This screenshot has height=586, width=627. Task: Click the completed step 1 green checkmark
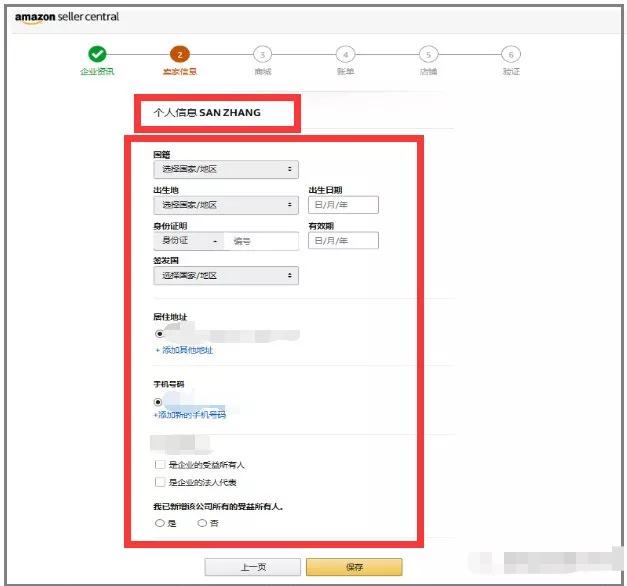pyautogui.click(x=97, y=54)
